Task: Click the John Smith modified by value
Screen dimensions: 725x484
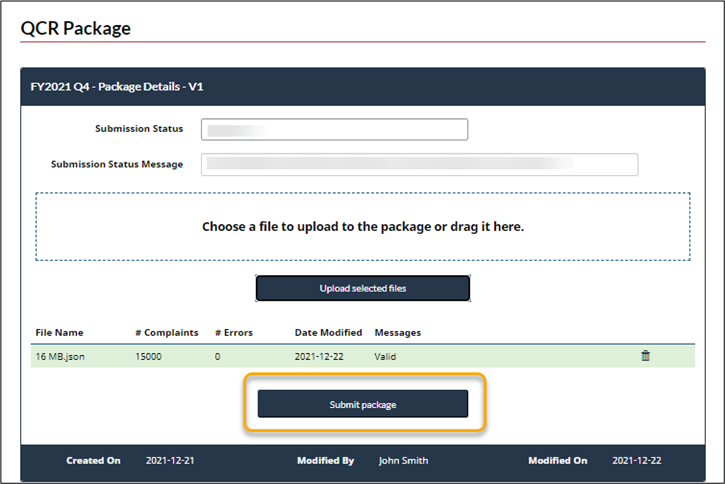Action: tap(403, 460)
